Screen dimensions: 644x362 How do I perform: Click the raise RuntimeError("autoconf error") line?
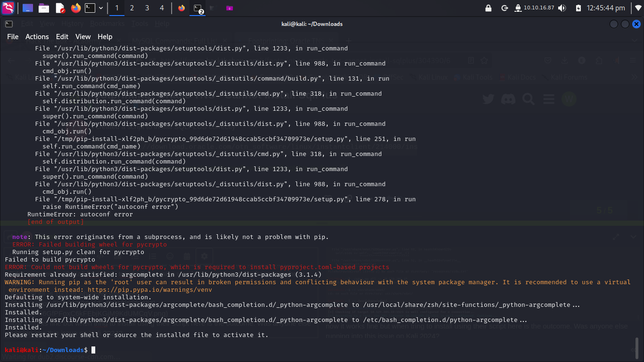coord(110,207)
